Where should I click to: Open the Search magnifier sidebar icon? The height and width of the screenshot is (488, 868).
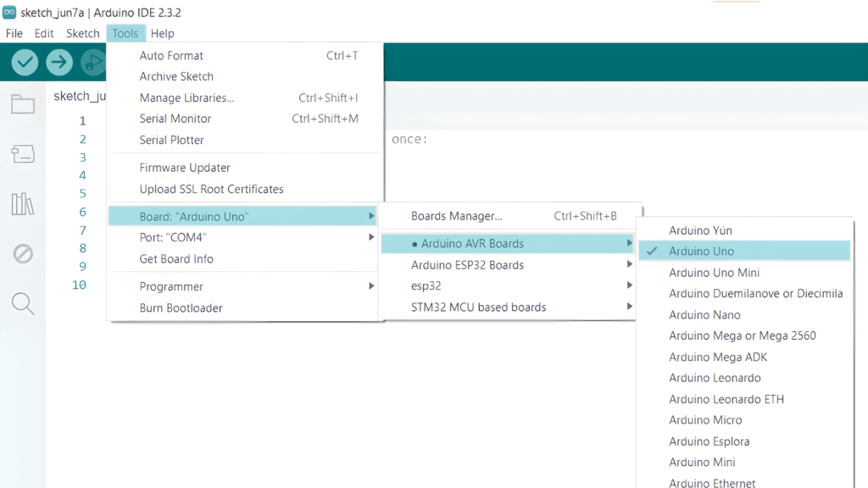point(23,303)
